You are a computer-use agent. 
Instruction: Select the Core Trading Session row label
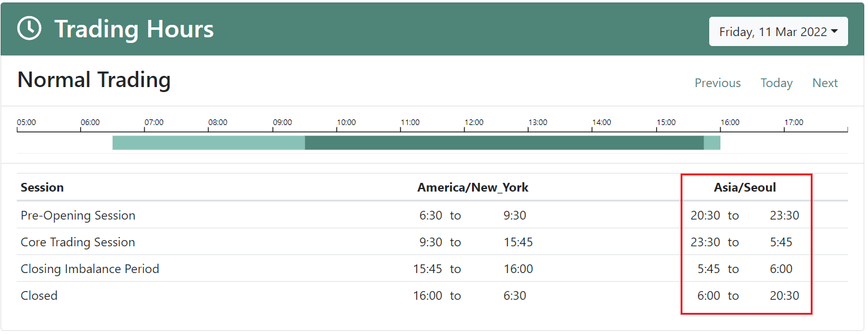point(78,243)
